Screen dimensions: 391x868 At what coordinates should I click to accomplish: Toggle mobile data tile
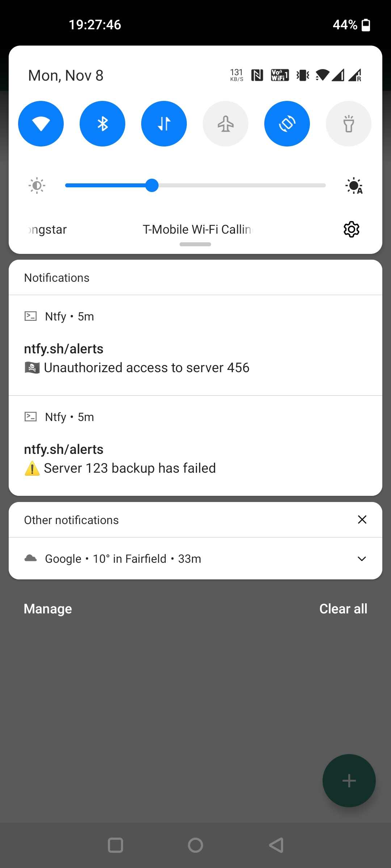tap(164, 124)
